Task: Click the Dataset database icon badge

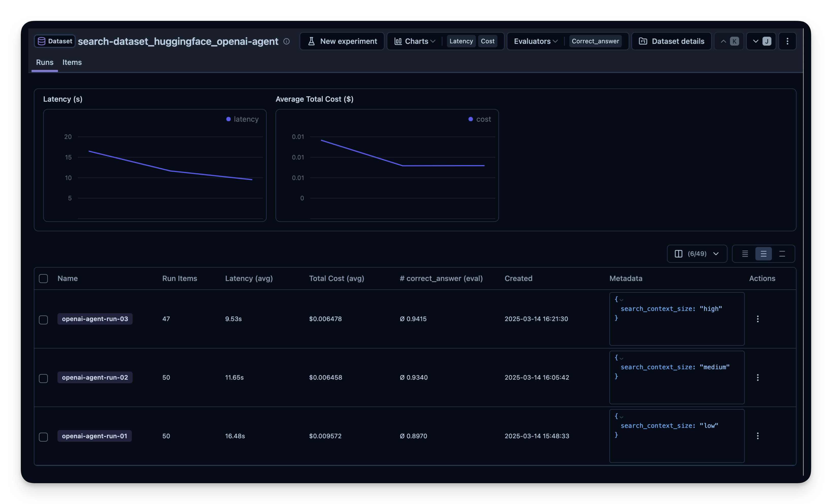Action: point(41,41)
